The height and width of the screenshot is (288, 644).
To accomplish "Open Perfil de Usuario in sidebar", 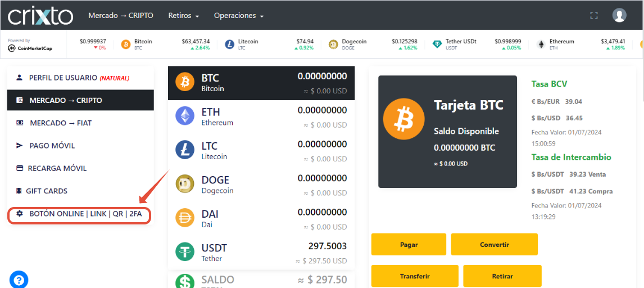I will point(80,78).
